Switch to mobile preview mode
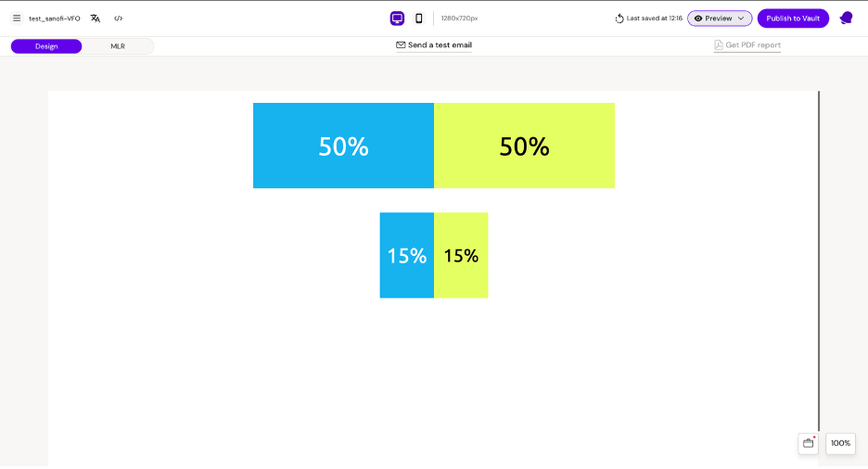868x469 pixels. (419, 19)
